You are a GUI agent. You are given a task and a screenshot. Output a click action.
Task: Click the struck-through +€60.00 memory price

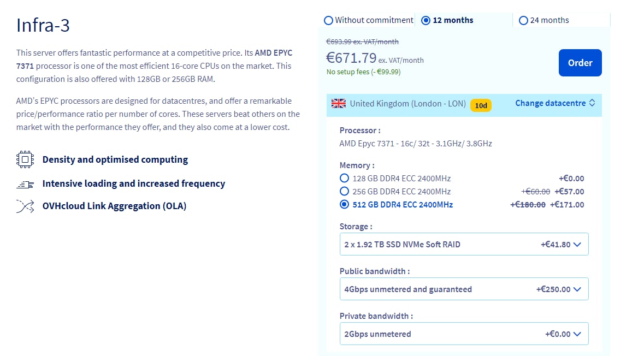coord(535,191)
